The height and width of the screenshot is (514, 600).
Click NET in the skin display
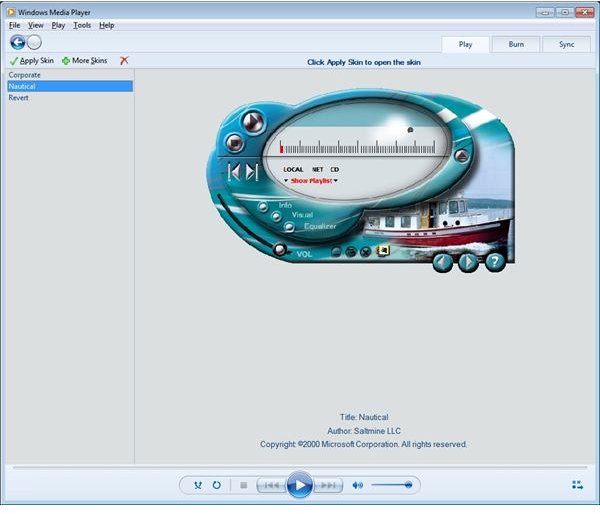point(318,170)
